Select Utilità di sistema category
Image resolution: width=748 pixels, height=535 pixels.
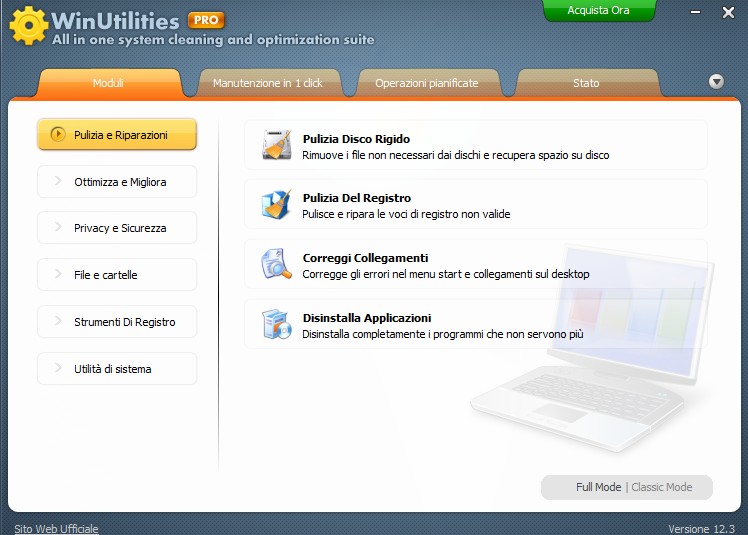tap(117, 368)
